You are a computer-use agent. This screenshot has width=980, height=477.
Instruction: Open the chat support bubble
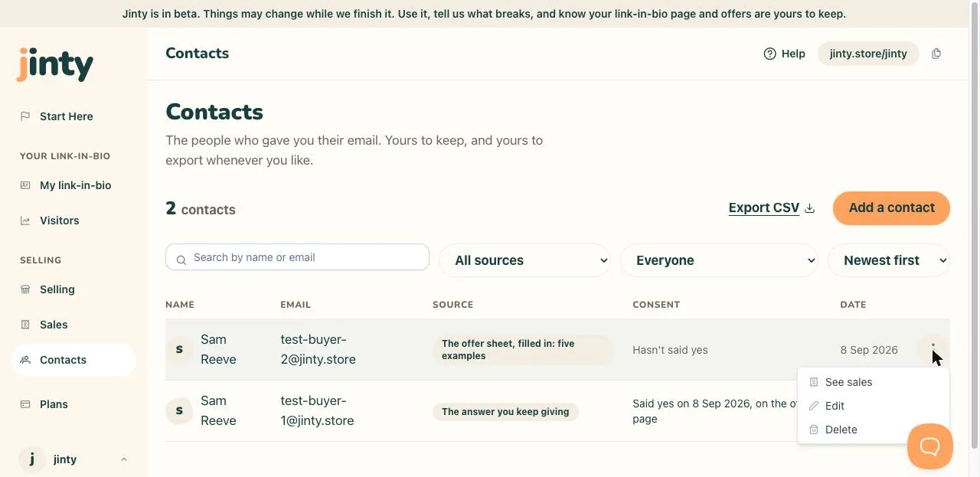click(x=930, y=446)
